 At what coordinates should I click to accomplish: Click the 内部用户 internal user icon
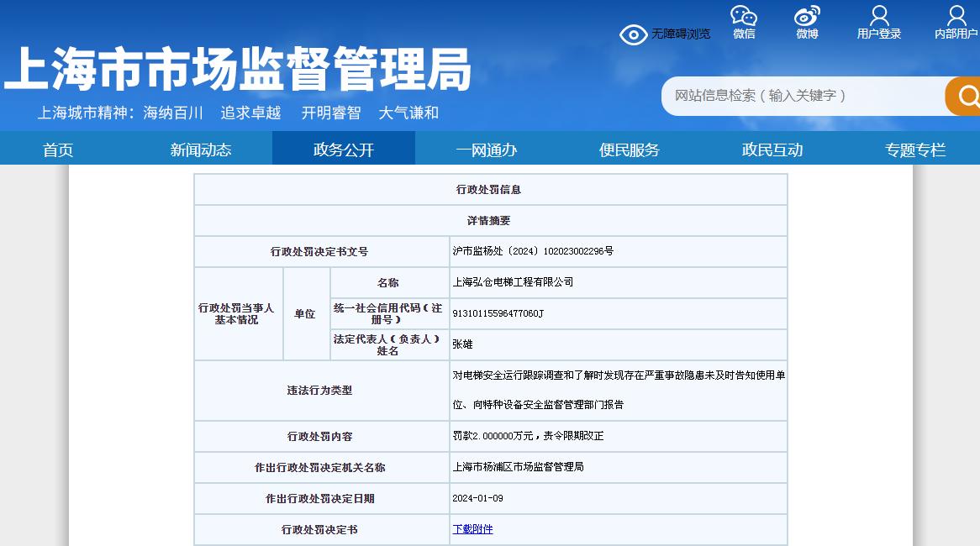point(956,16)
